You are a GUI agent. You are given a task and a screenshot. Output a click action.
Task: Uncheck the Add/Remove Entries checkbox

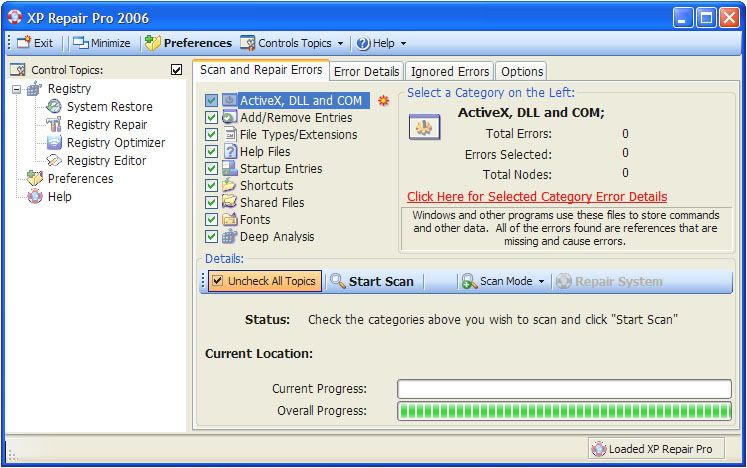[x=211, y=118]
